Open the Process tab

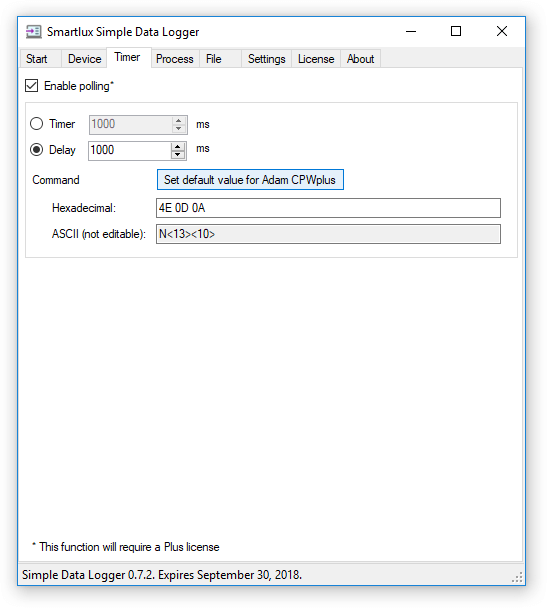174,59
